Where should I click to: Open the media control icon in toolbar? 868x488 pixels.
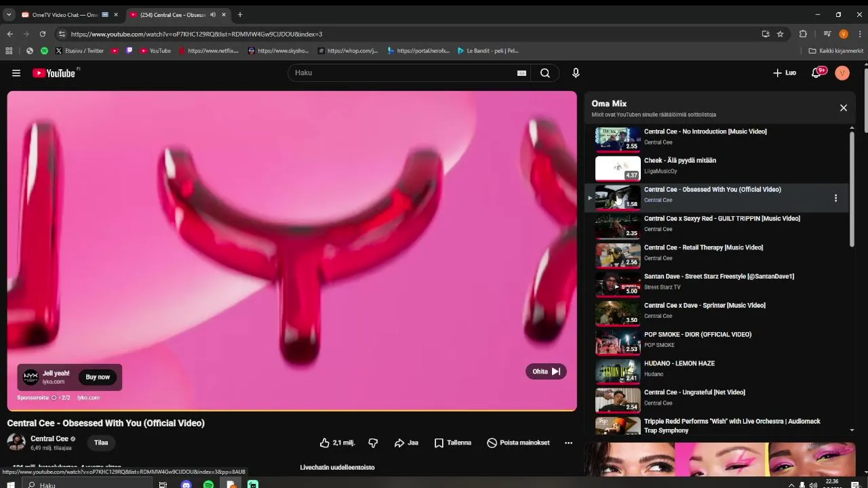[827, 34]
